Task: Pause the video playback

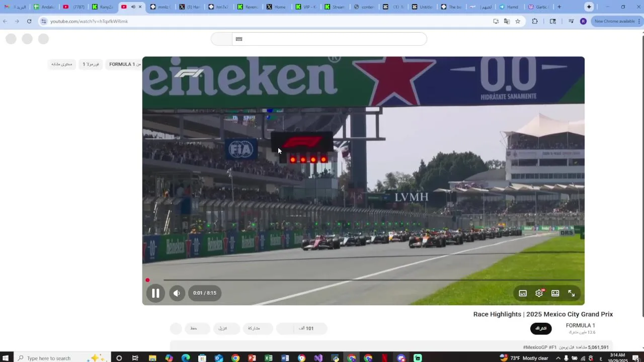Action: [x=155, y=293]
